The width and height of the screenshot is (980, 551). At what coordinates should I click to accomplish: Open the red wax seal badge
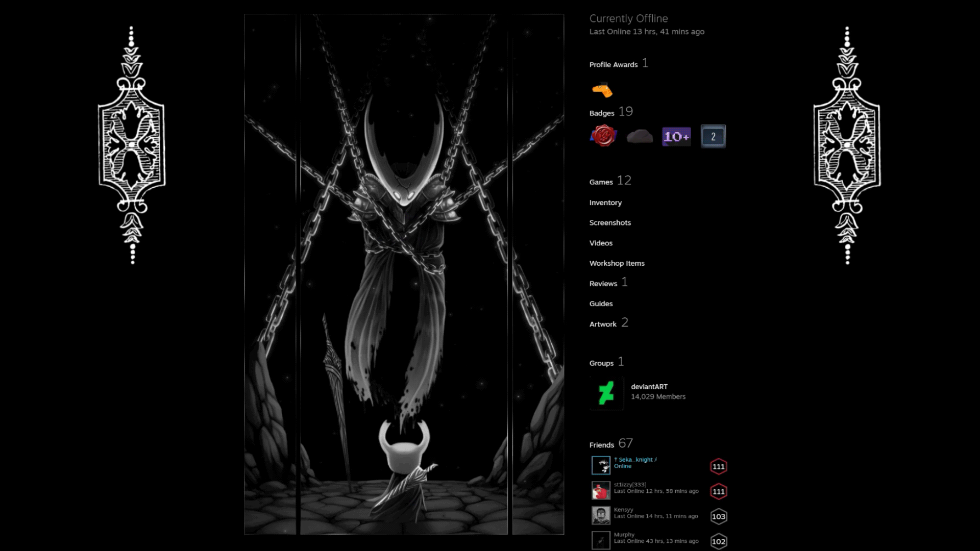603,136
